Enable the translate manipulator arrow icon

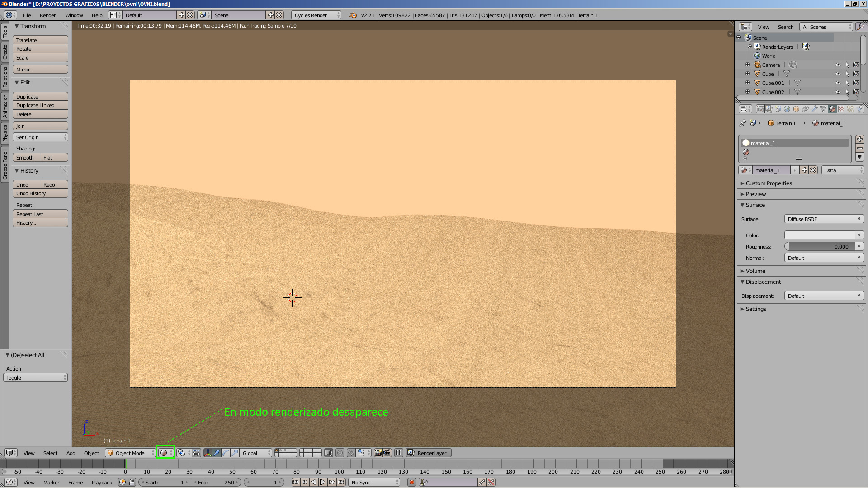pyautogui.click(x=217, y=453)
